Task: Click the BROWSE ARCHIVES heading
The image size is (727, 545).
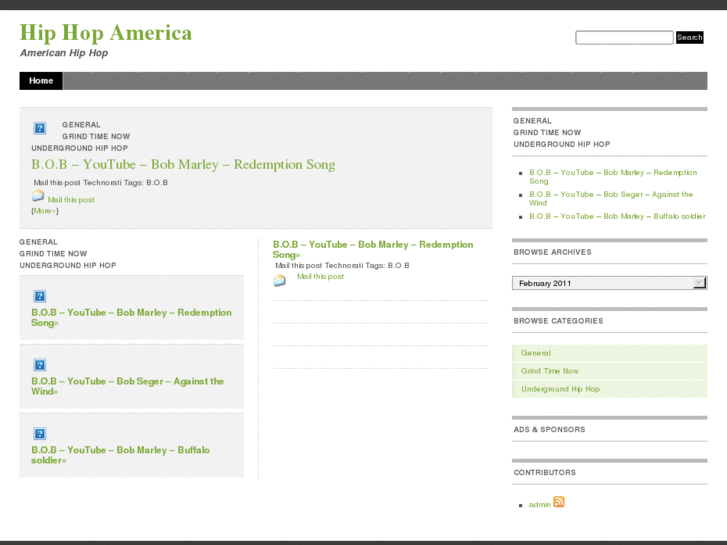Action: coord(552,252)
